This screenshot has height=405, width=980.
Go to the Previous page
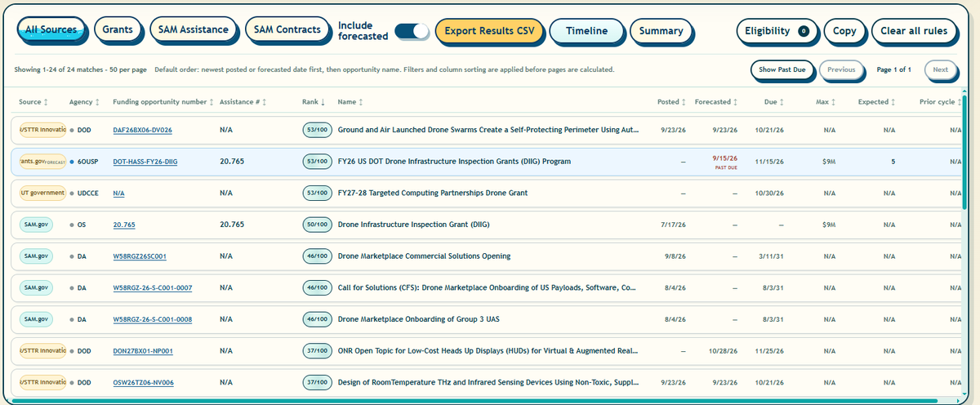pos(840,70)
